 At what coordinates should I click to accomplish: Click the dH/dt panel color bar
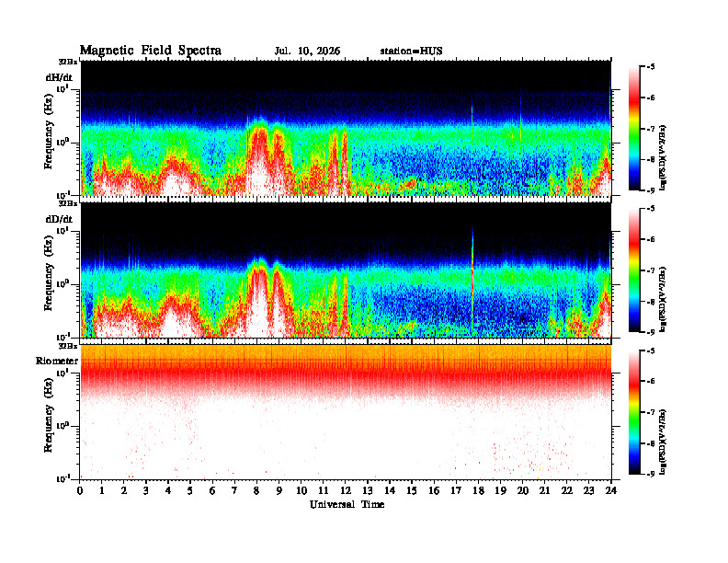click(x=634, y=129)
